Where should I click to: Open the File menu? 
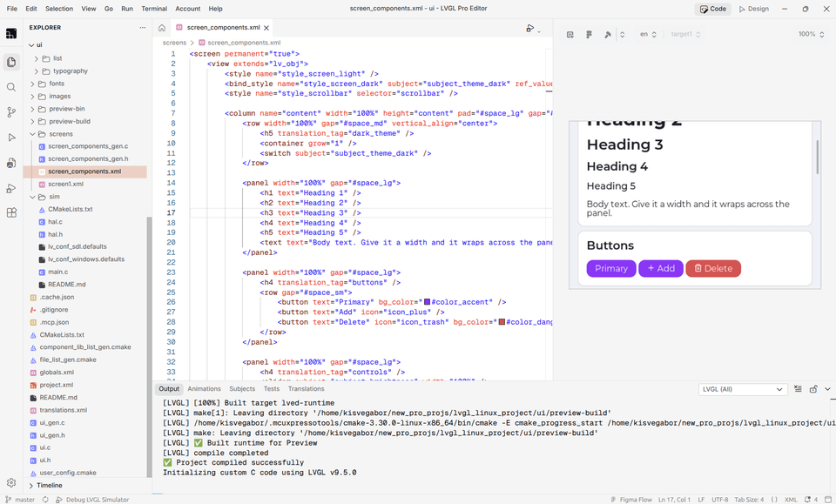(x=11, y=9)
